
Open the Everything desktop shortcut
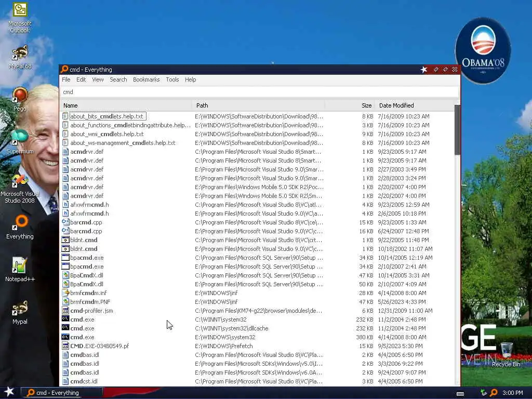(20, 227)
